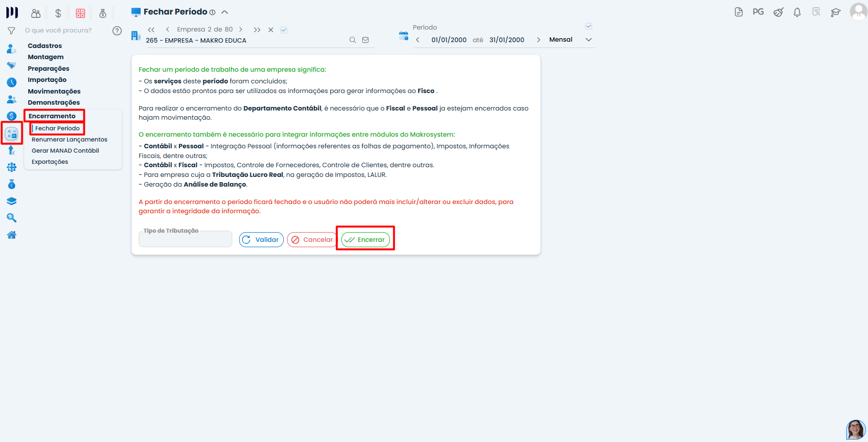Open the blue crosshair gear sidebar icon
The width and height of the screenshot is (868, 442).
tap(12, 167)
